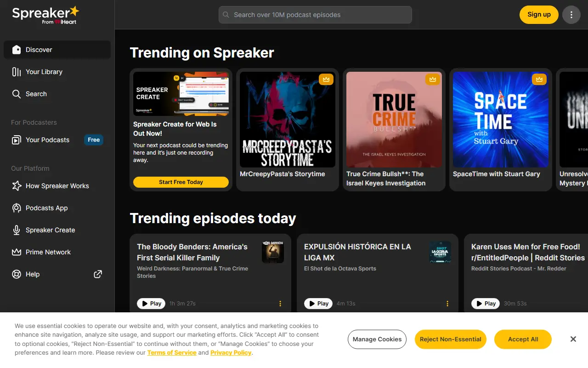This screenshot has width=588, height=368.
Task: Click "Karen Uses Men for Free Food!" title
Action: click(x=528, y=252)
